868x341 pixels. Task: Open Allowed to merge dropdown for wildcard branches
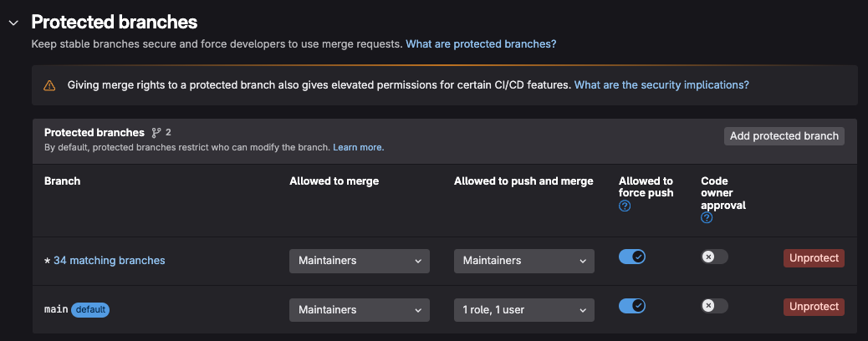tap(360, 261)
